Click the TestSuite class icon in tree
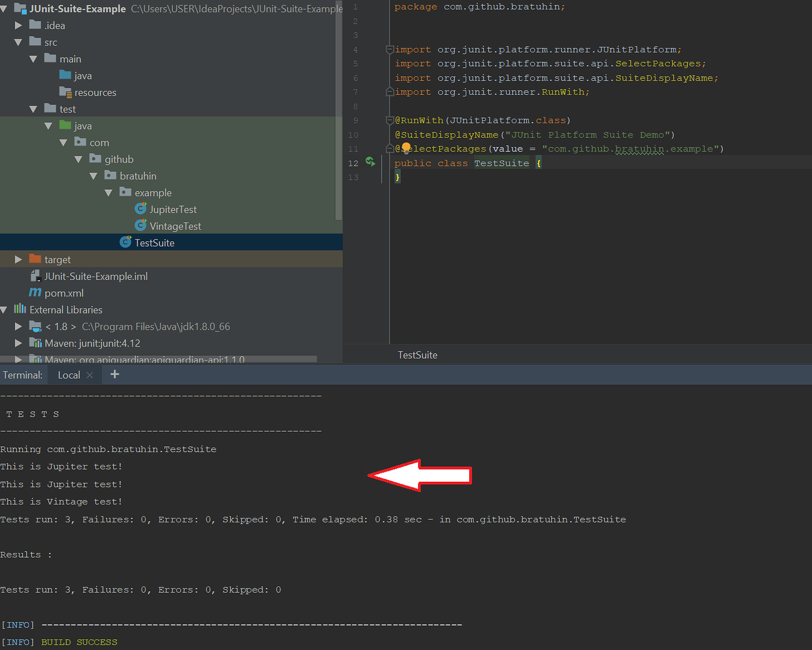Screen dimensions: 812x650 [126, 242]
